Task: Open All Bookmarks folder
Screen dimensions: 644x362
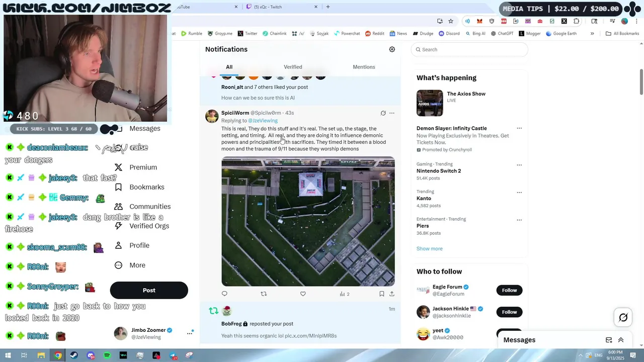Action: 622,34
